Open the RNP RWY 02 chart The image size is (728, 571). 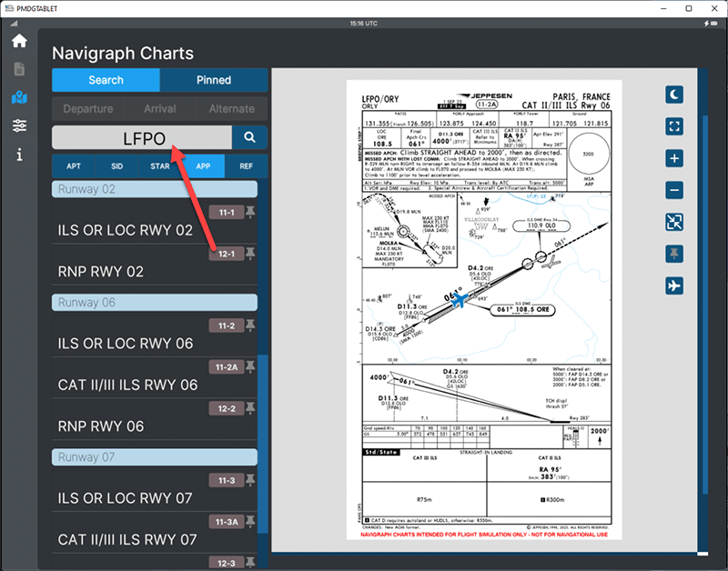tap(100, 272)
